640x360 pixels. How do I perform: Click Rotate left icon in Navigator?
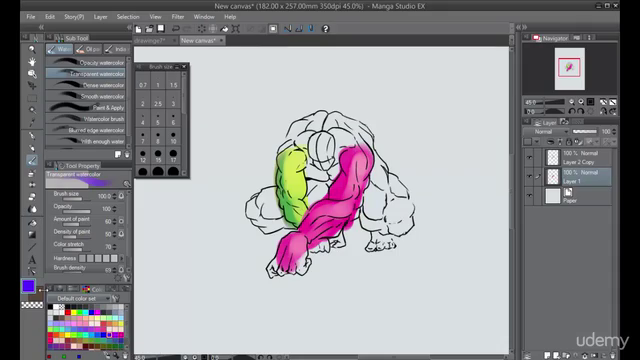[572, 111]
